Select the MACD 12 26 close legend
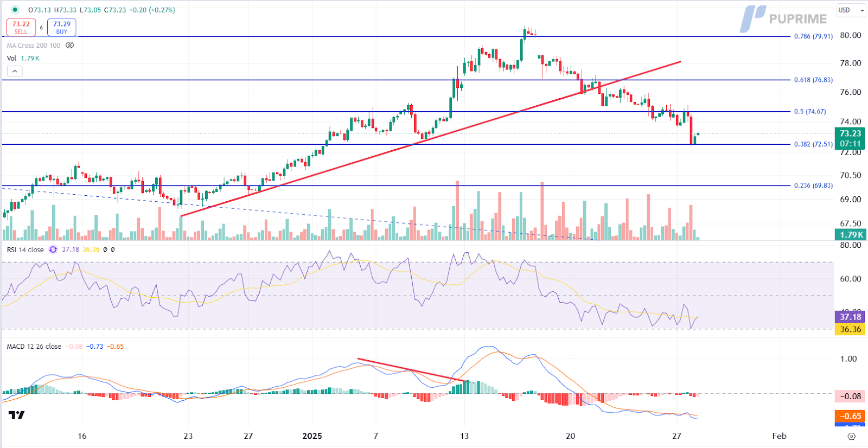 [34, 346]
